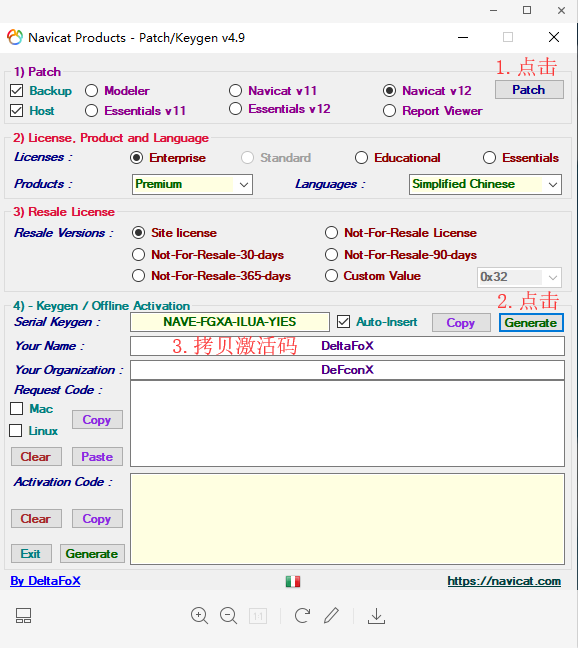Select Not-For-Resale-30-days option

pyautogui.click(x=138, y=255)
